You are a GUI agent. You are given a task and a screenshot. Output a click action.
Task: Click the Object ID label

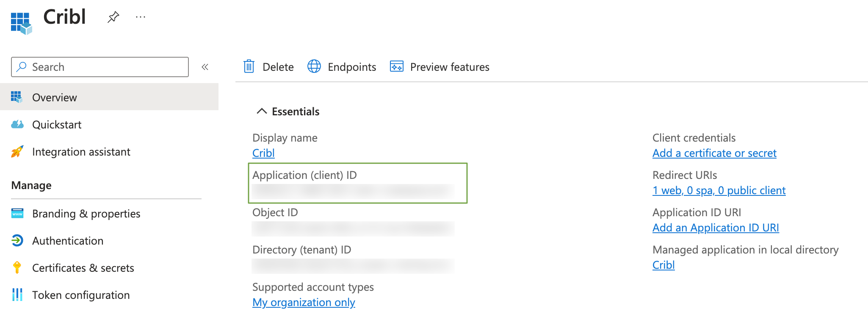coord(275,212)
